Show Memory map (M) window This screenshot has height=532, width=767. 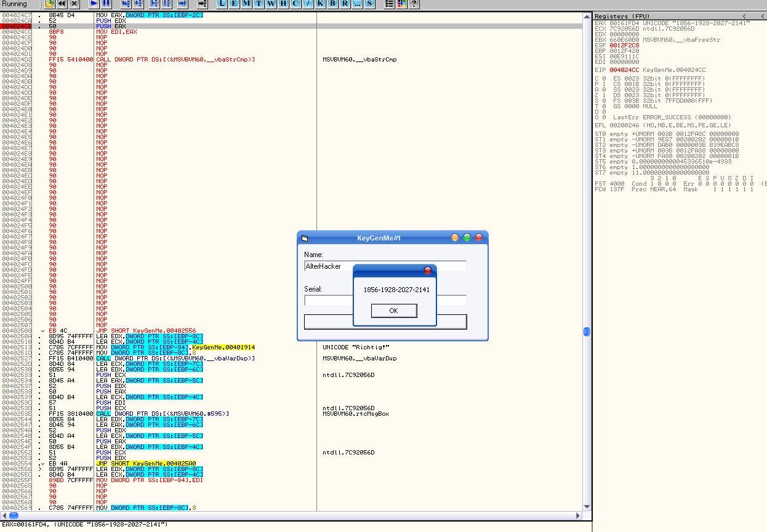[x=246, y=4]
